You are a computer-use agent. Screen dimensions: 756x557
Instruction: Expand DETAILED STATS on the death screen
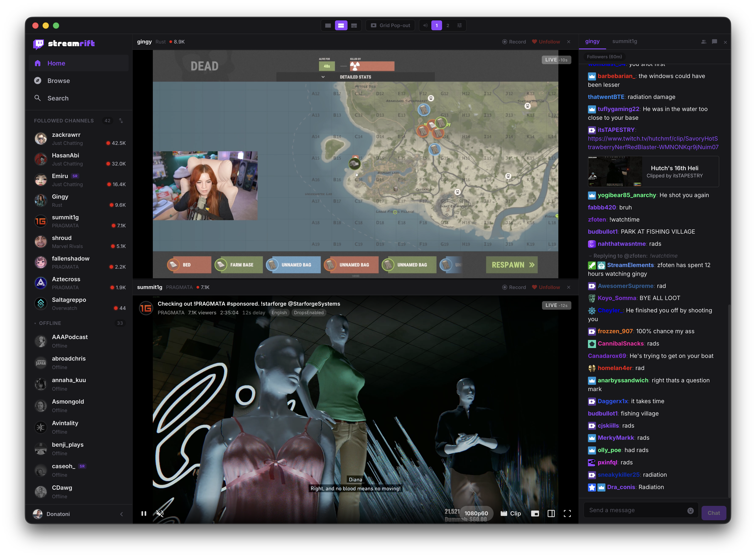coord(323,77)
